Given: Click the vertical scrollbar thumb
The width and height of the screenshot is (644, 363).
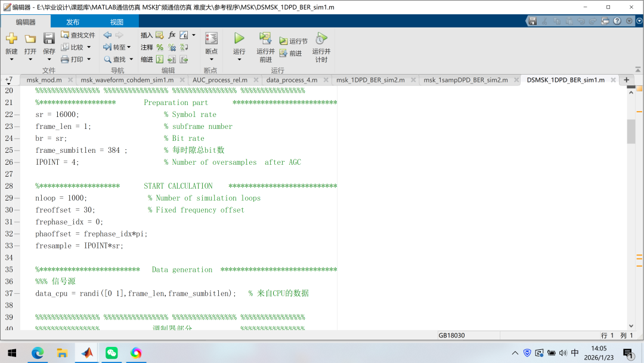Looking at the screenshot, I should (631, 131).
